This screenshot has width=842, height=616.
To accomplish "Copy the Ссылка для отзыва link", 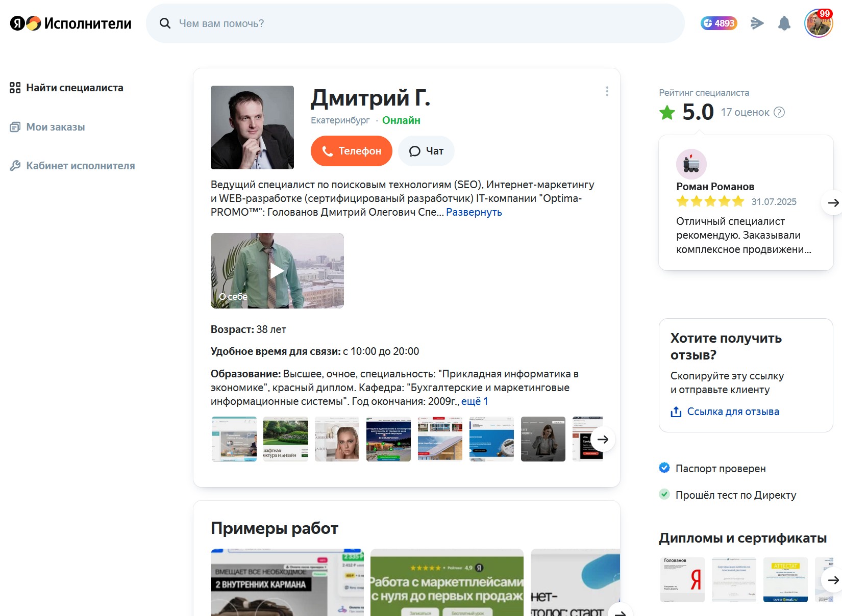I will click(x=733, y=412).
